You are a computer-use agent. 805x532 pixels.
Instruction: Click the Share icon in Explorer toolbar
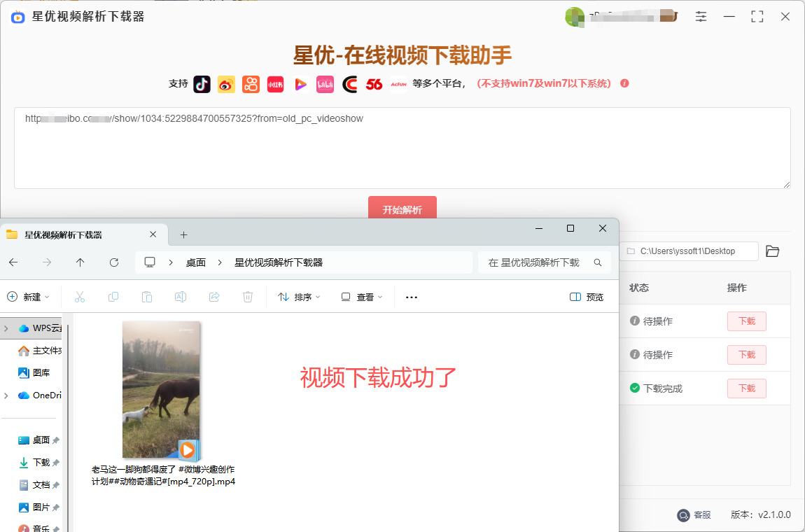coord(214,297)
